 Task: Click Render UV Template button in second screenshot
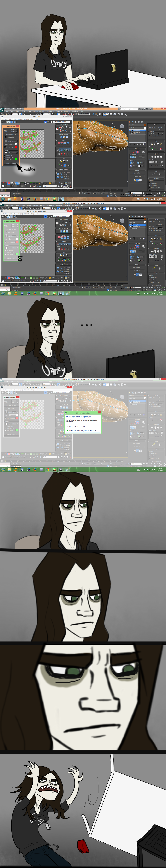[11, 258]
